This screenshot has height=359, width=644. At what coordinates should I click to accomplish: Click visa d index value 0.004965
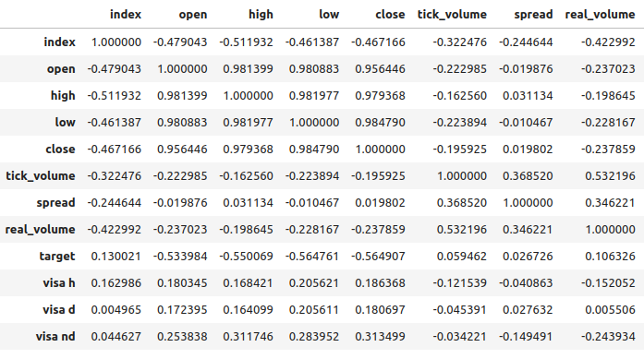pos(115,309)
